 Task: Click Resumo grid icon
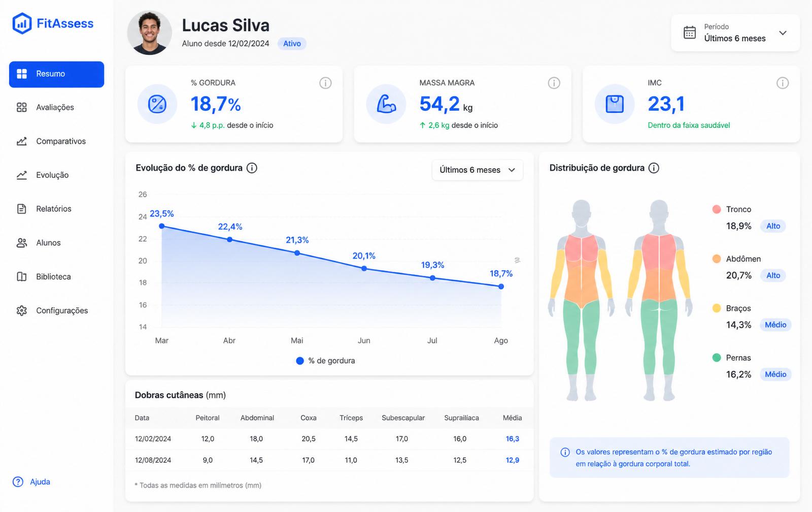22,74
